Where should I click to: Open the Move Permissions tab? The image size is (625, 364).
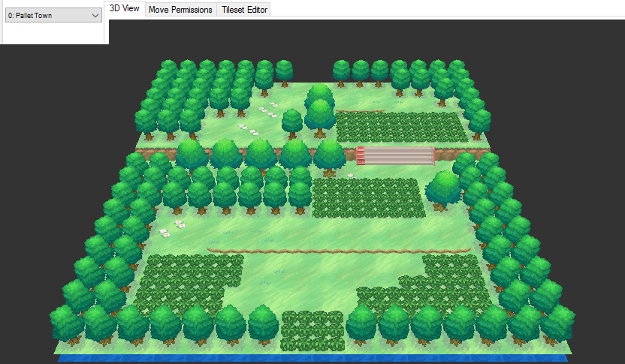[180, 10]
